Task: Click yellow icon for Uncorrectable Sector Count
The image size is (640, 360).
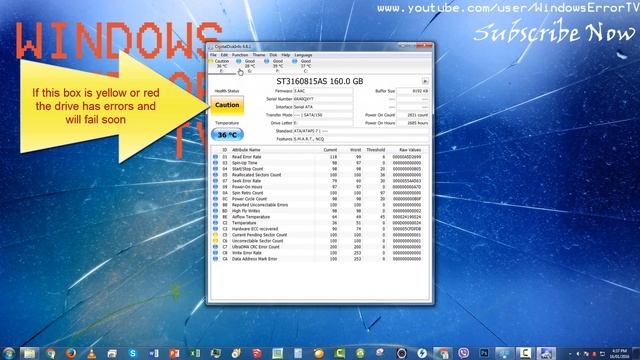Action: (215, 241)
